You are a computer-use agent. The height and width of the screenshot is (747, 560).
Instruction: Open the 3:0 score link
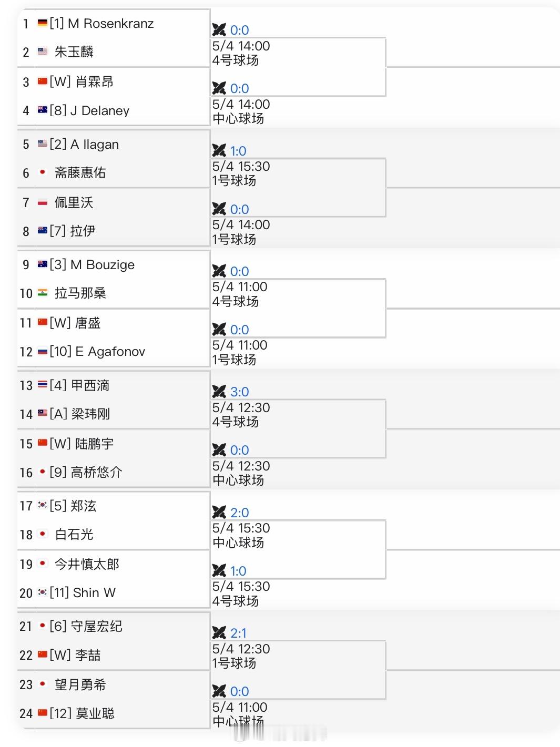click(240, 392)
